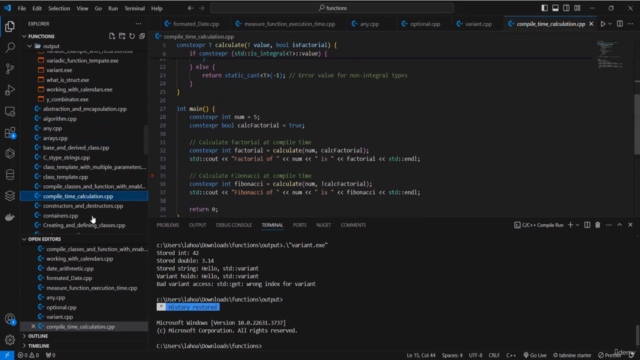Open editor more actions menu

pyautogui.click(x=631, y=24)
